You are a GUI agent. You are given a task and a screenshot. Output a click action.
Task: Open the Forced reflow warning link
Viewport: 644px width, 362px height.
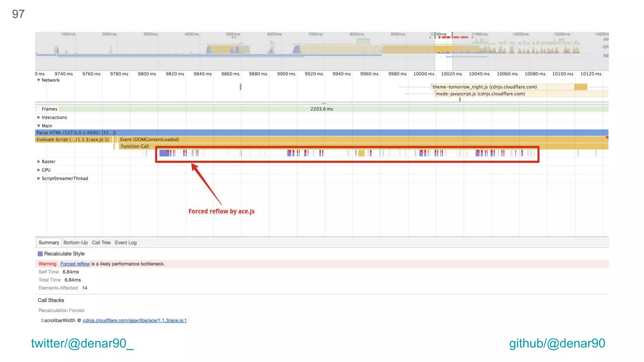pos(75,264)
